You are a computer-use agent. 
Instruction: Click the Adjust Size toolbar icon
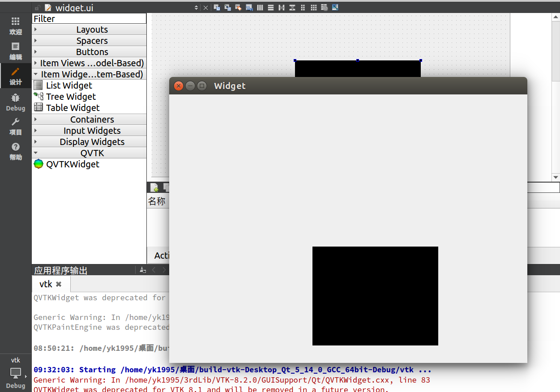pos(335,8)
